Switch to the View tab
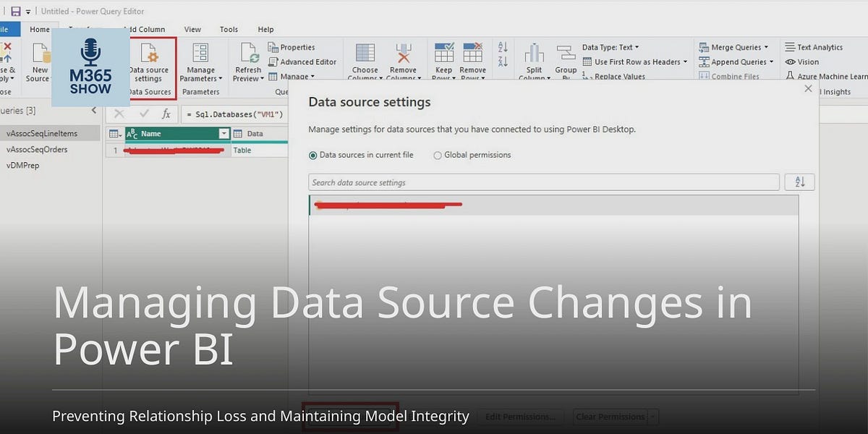Image resolution: width=868 pixels, height=434 pixels. pyautogui.click(x=192, y=30)
